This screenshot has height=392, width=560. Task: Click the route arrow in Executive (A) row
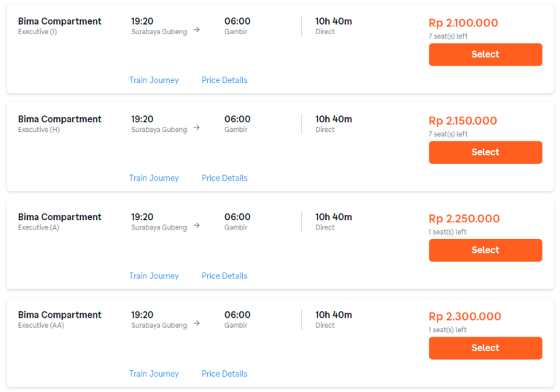coord(197,226)
